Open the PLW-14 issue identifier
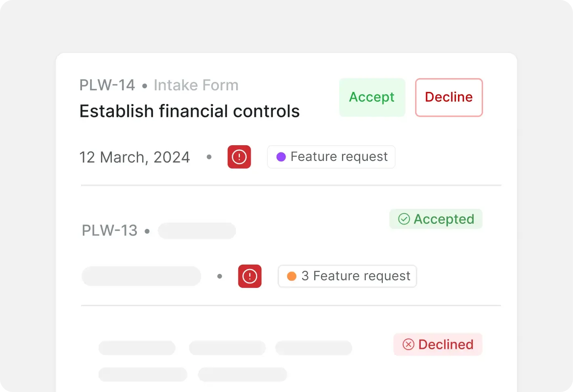The height and width of the screenshot is (392, 573). [x=107, y=85]
